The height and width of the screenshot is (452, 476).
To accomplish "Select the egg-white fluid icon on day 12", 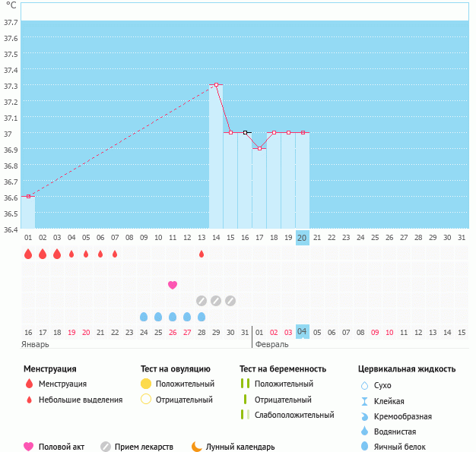I will point(187,317).
